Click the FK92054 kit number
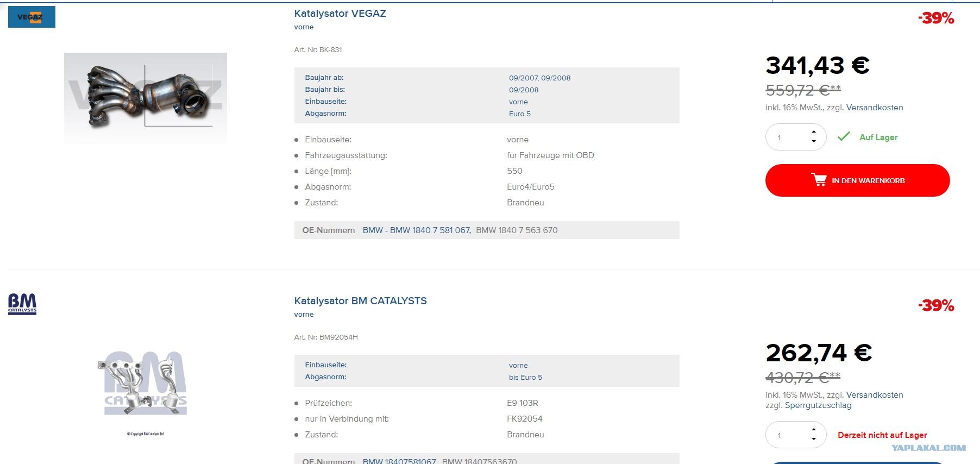980x464 pixels. pos(525,419)
